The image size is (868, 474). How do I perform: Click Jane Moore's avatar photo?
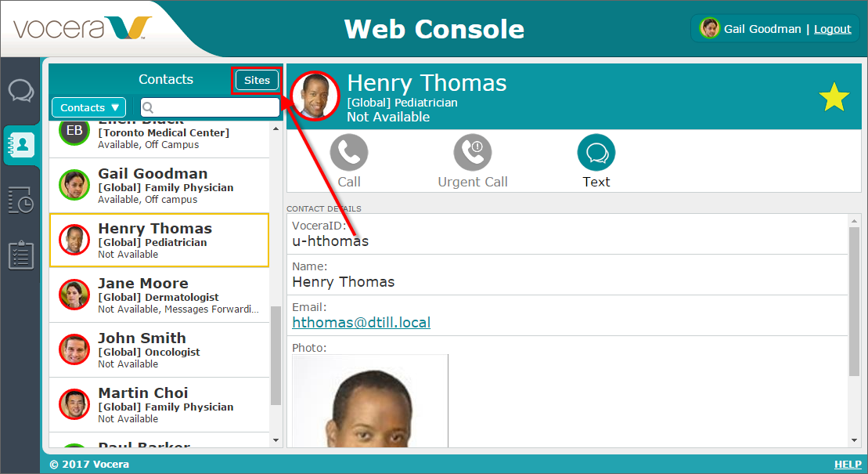pyautogui.click(x=74, y=295)
